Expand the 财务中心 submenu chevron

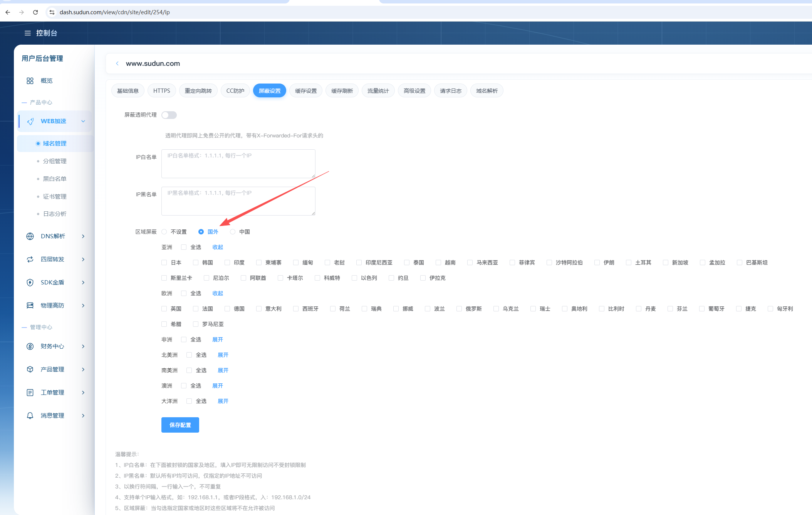[x=83, y=346]
